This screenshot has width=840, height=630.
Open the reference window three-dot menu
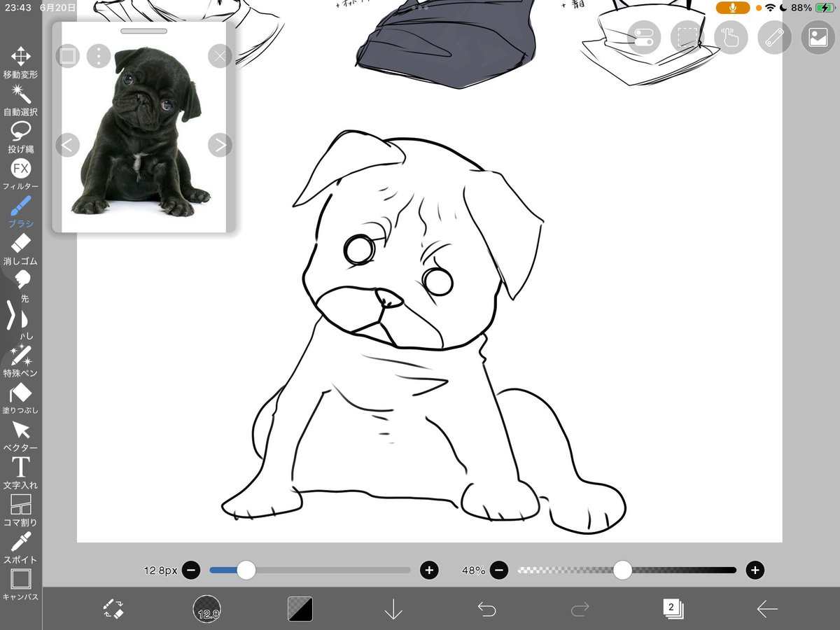(x=99, y=56)
